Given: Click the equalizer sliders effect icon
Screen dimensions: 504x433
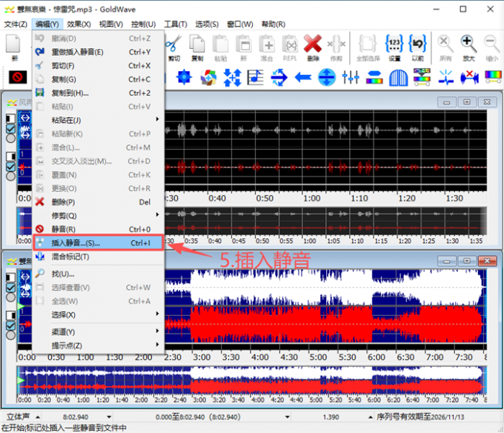Looking at the screenshot, I should coord(351,77).
